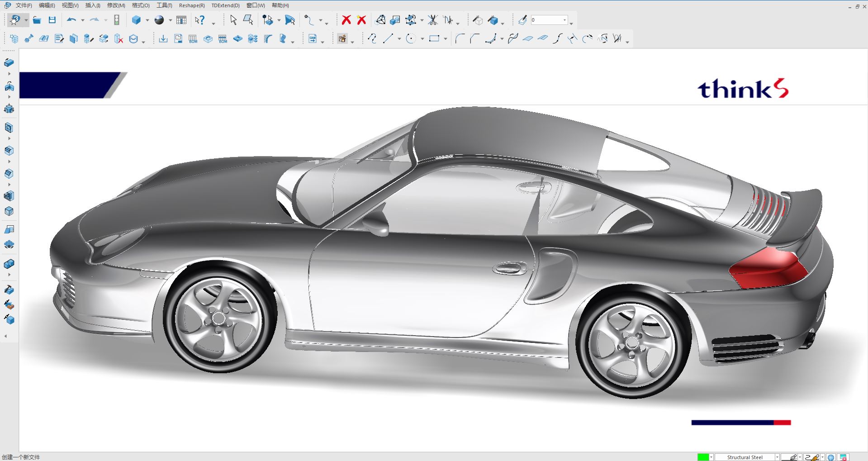The height and width of the screenshot is (461, 868).
Task: Click the Open file folder icon
Action: [x=37, y=20]
